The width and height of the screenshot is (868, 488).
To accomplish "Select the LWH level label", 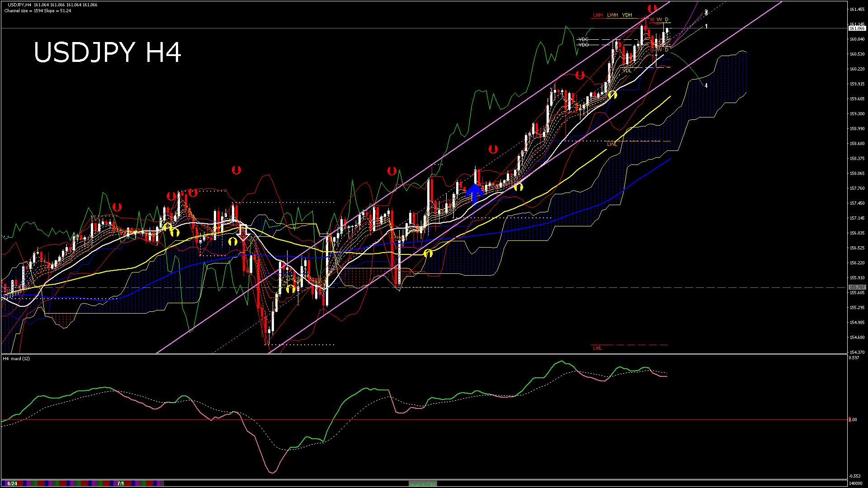I will point(612,15).
